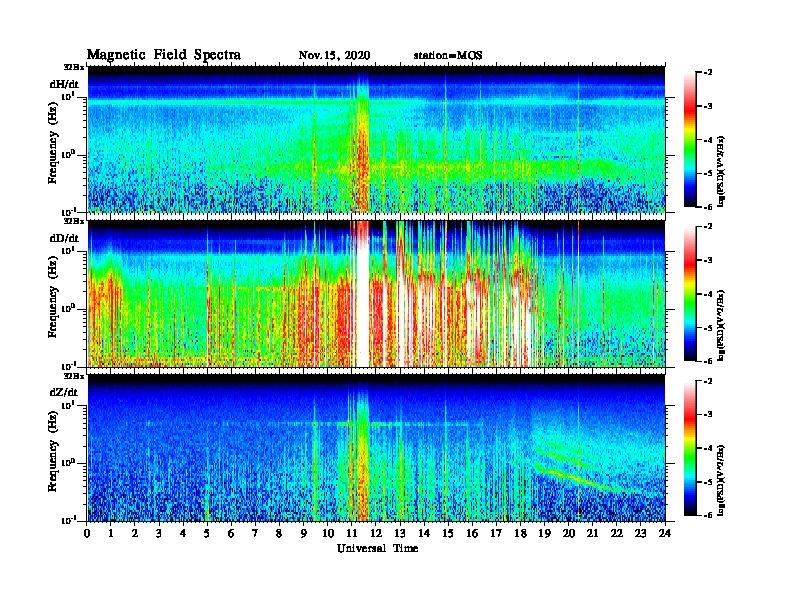Click inside the dD/dt spectrogram plot
This screenshot has width=792, height=612.
376,293
